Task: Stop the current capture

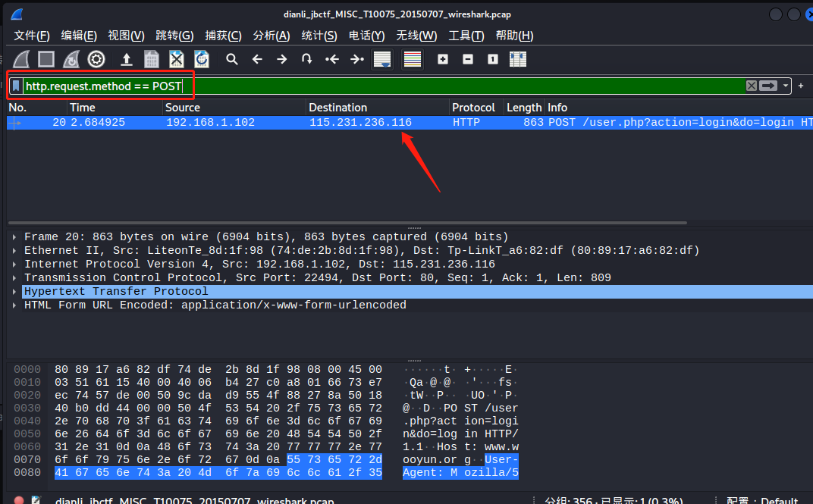Action: click(x=46, y=59)
